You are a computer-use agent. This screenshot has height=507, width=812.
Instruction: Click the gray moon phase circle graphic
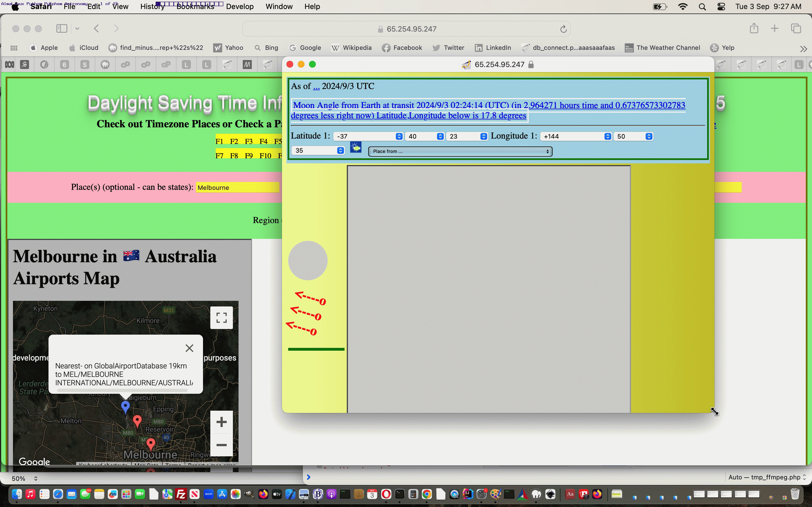click(x=308, y=261)
